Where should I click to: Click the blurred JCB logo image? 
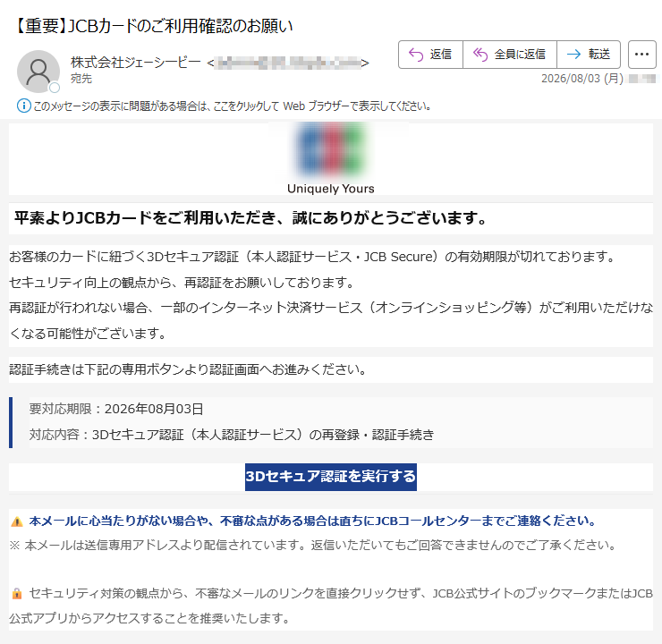331,149
